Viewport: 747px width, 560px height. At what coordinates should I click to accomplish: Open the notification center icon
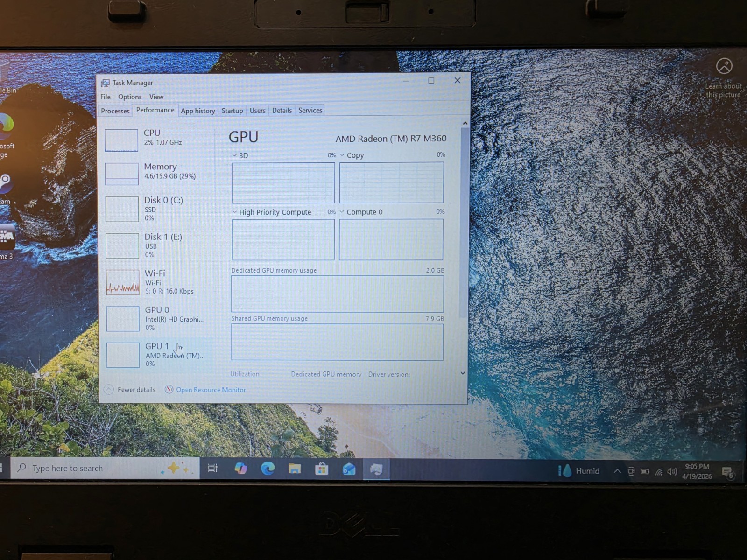point(727,472)
